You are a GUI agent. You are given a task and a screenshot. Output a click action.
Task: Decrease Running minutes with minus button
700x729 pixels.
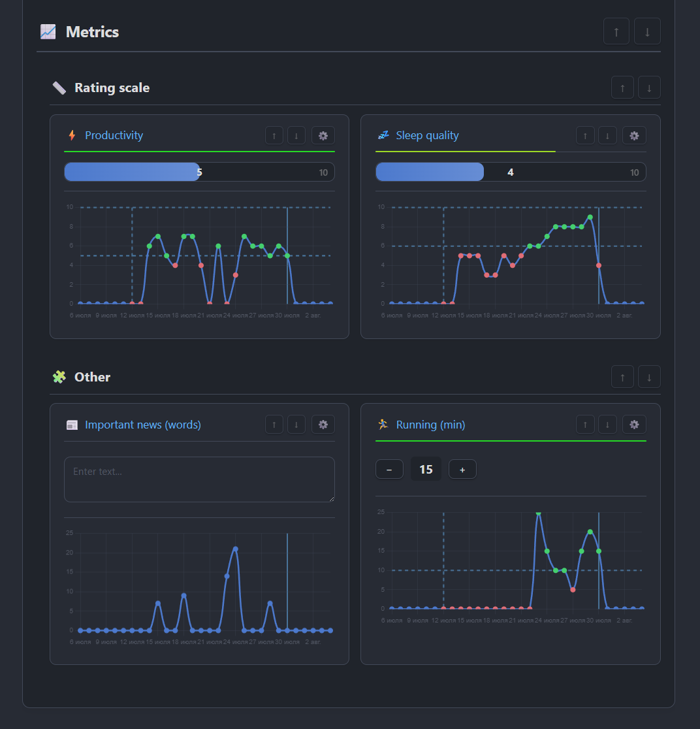pos(389,470)
